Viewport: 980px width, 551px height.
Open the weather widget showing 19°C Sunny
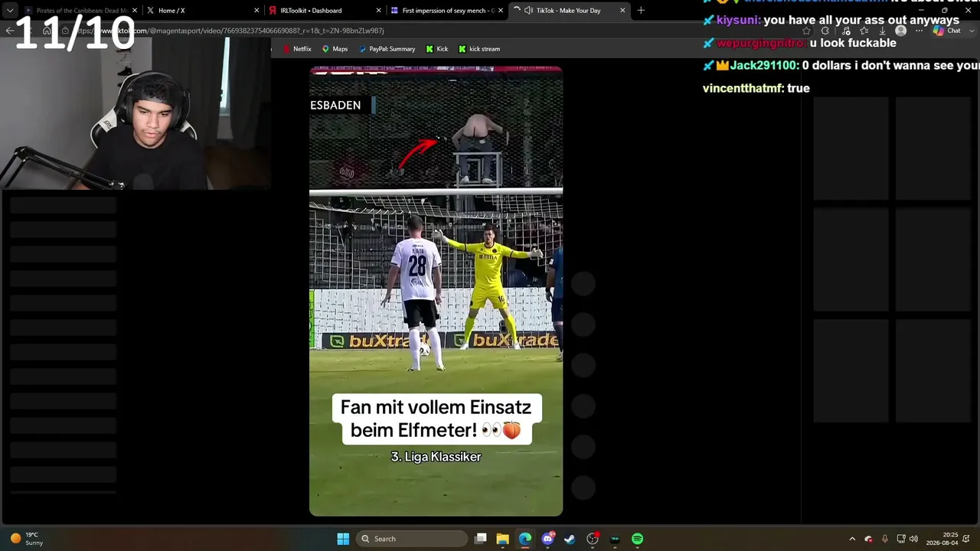pos(27,539)
